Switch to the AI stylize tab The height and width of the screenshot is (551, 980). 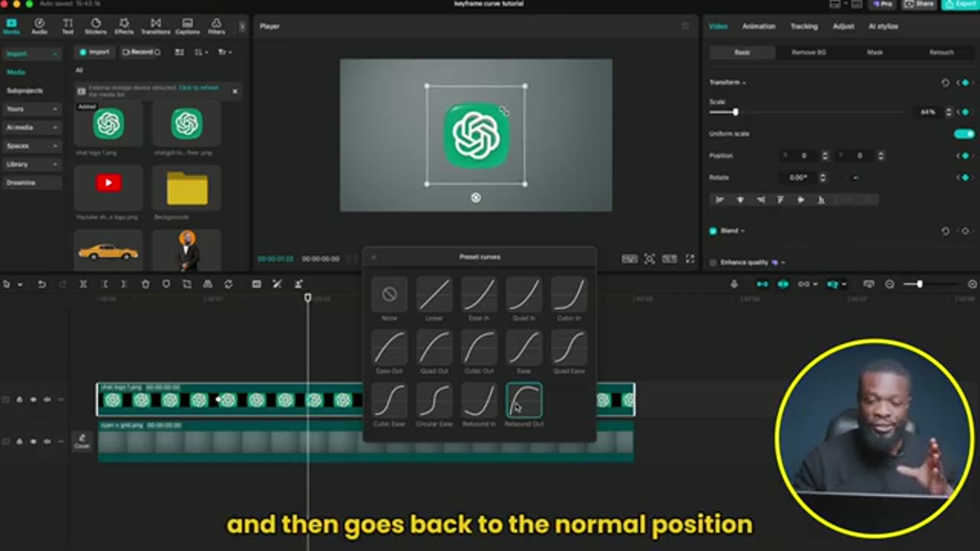point(884,26)
